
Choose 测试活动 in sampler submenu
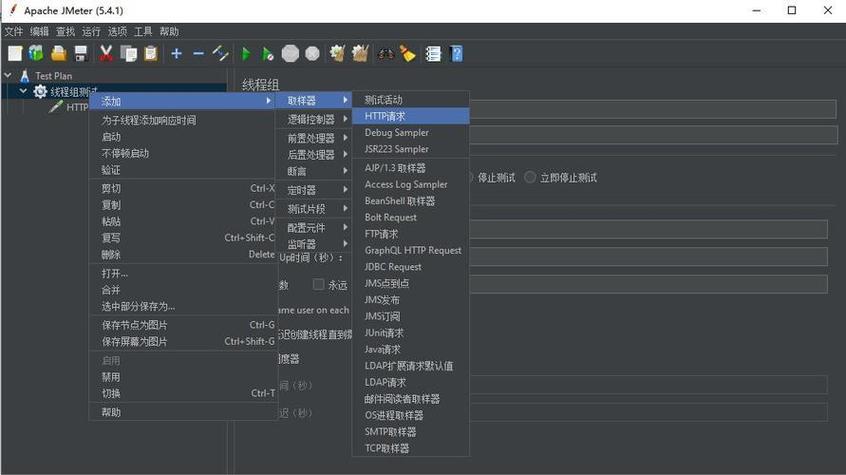click(411, 100)
